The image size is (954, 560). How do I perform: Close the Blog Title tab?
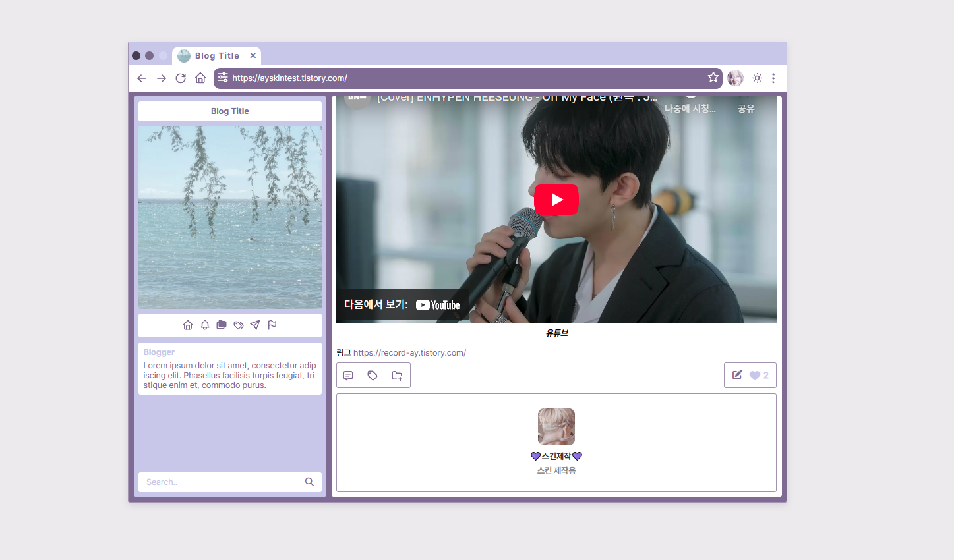[x=253, y=56]
